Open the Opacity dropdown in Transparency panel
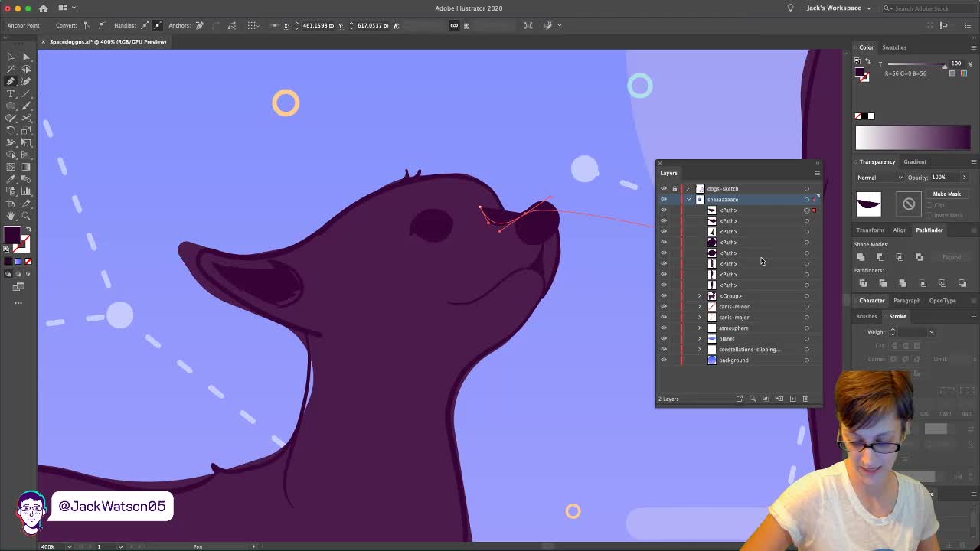The width and height of the screenshot is (980, 551). [963, 177]
